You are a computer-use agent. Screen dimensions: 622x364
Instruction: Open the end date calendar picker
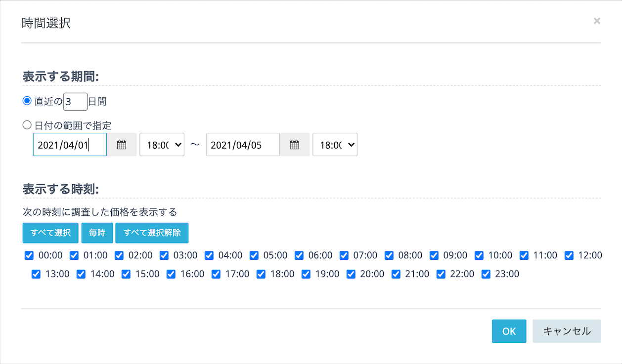coord(295,145)
